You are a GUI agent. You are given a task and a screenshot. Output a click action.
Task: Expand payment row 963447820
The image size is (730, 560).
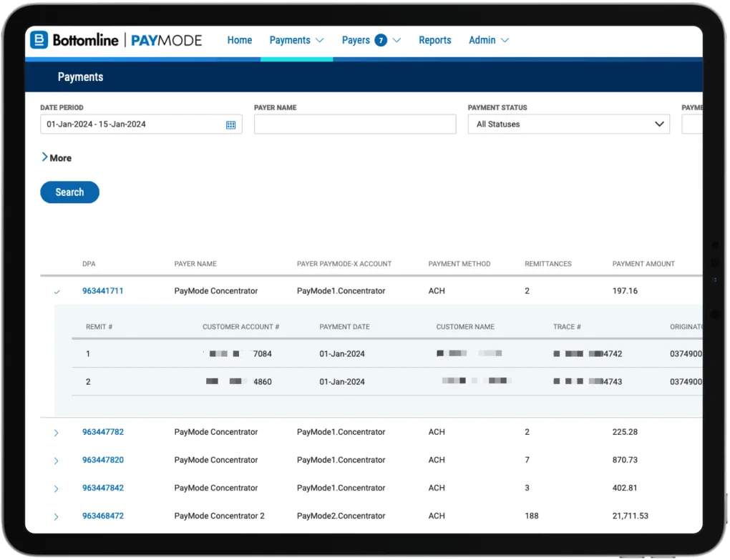pos(57,461)
